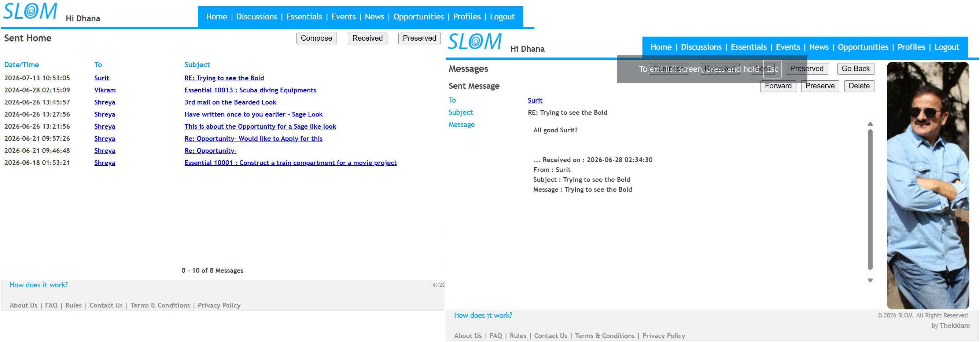Screen dimensions: 980x342
Task: Open Privacy Policy in Sent Home footer
Action: click(219, 305)
